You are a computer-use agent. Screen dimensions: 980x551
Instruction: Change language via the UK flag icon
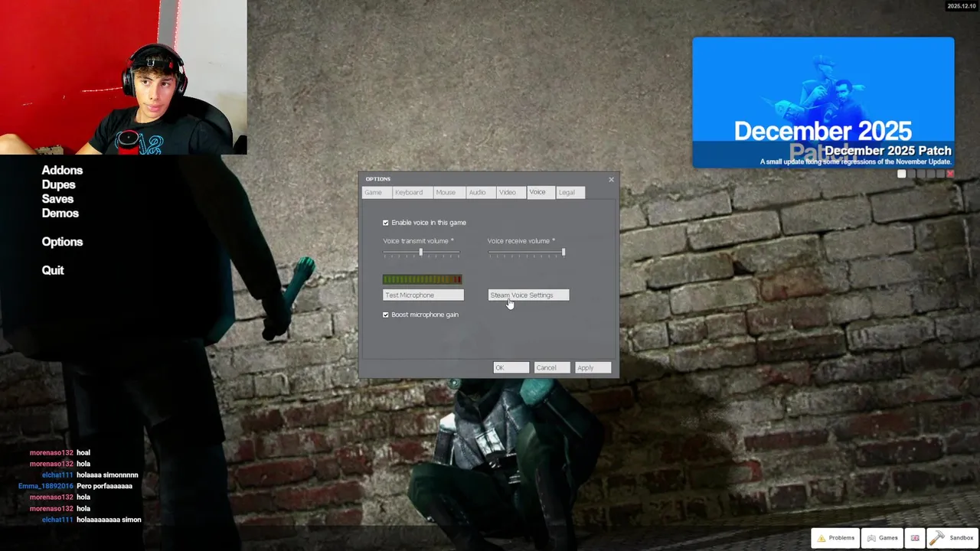click(915, 538)
